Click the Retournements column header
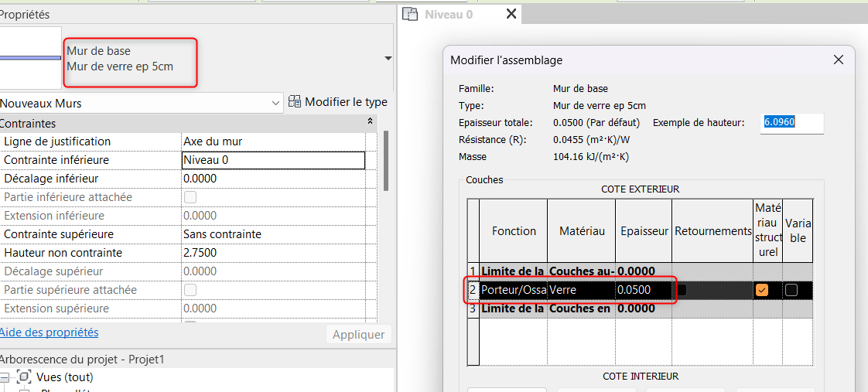This screenshot has width=868, height=392. (x=713, y=231)
